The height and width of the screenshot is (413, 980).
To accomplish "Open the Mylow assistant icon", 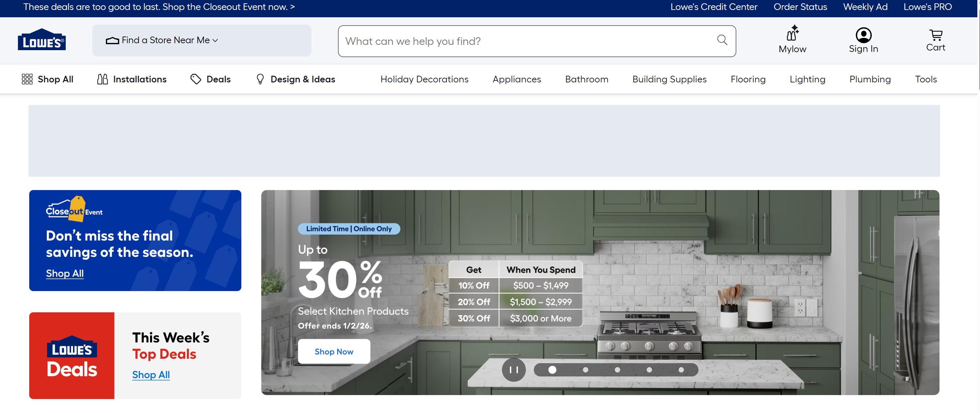I will 792,34.
